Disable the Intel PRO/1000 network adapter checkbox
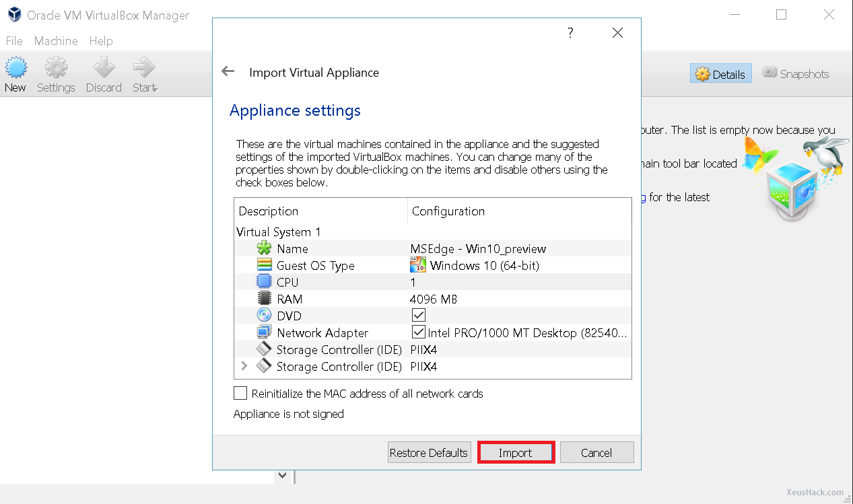Screen dimensions: 853x504 (418, 331)
